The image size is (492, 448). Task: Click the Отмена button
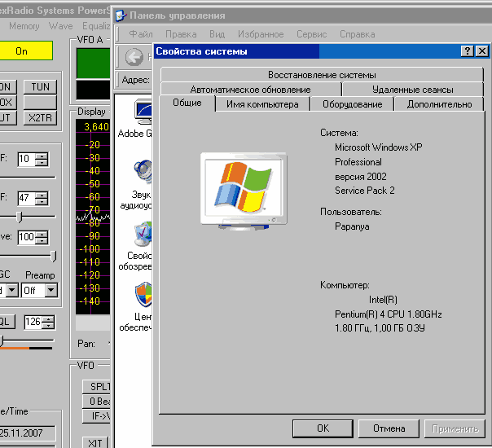click(389, 428)
